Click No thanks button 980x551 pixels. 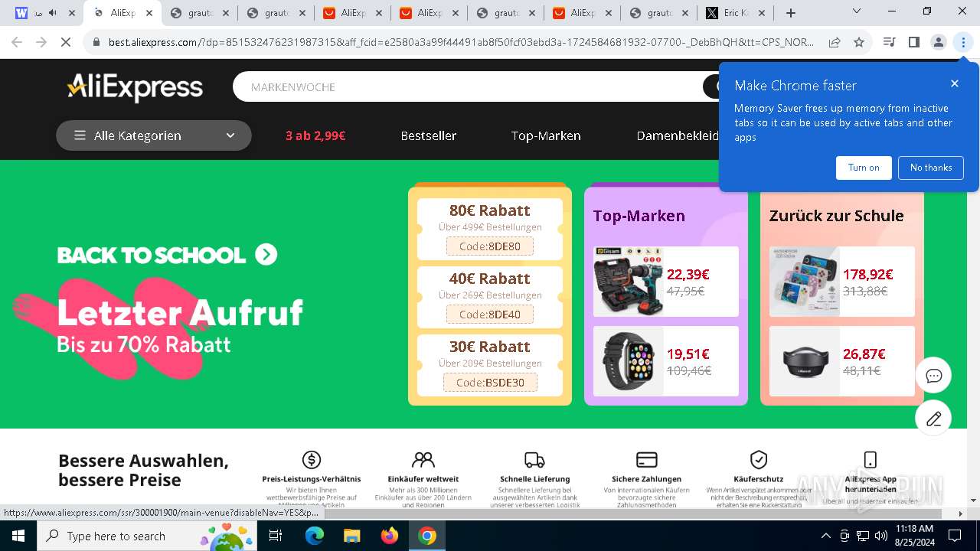(x=931, y=168)
